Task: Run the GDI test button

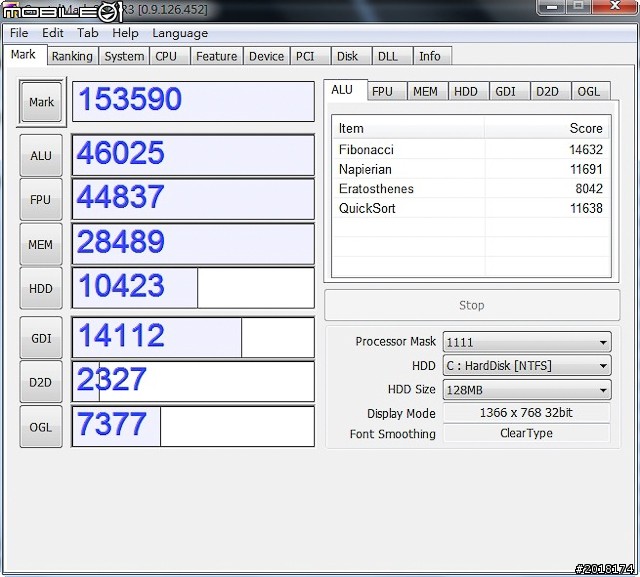Action: pyautogui.click(x=41, y=338)
